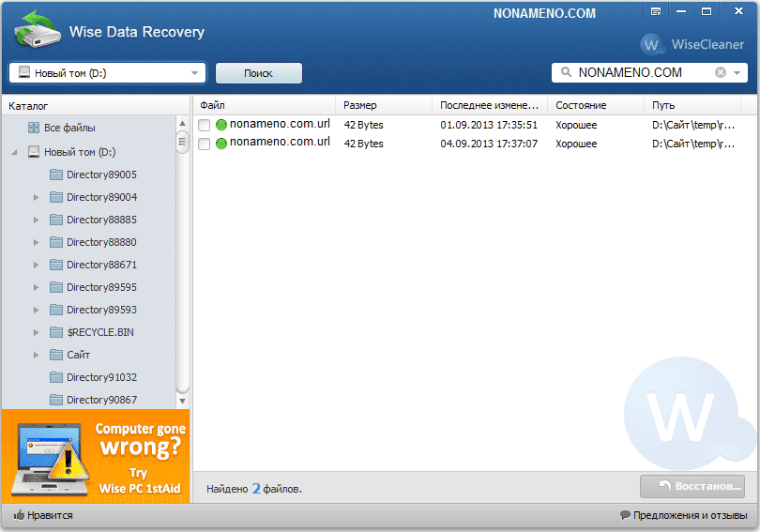Click the drive icon for Новый том (D:)
The width and height of the screenshot is (760, 532).
(34, 152)
